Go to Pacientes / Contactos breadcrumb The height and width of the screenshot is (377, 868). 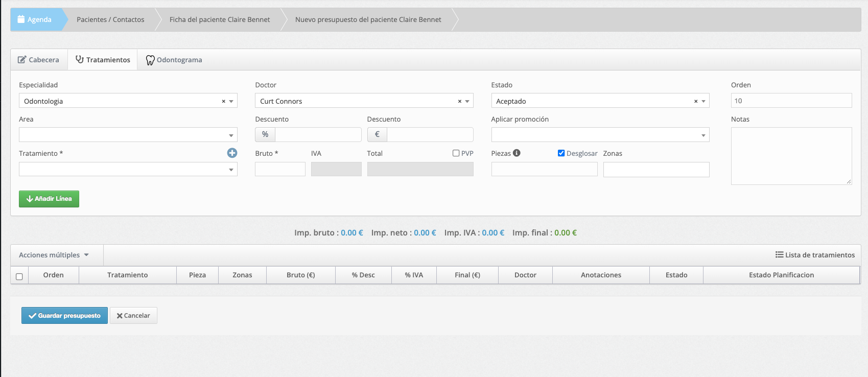point(110,19)
